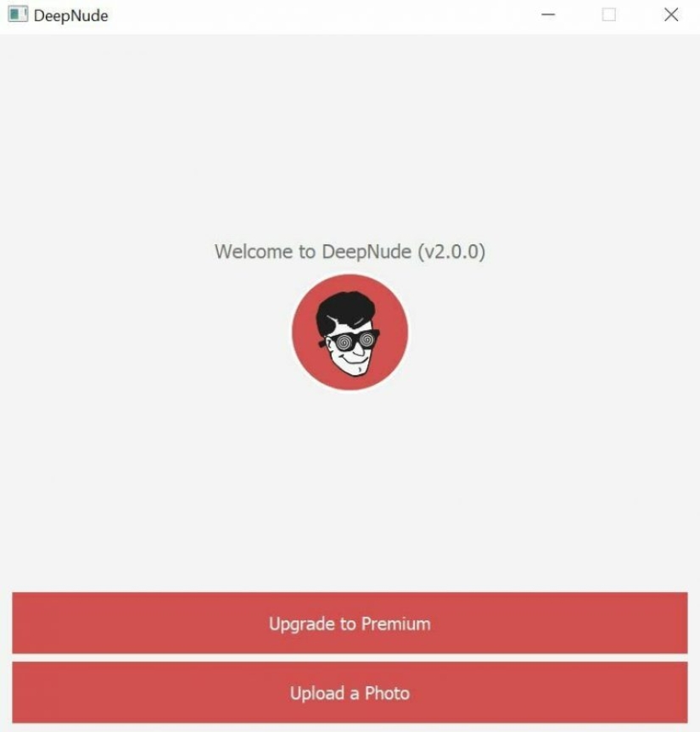Close the DeepNude window
The height and width of the screenshot is (732, 700).
point(671,14)
